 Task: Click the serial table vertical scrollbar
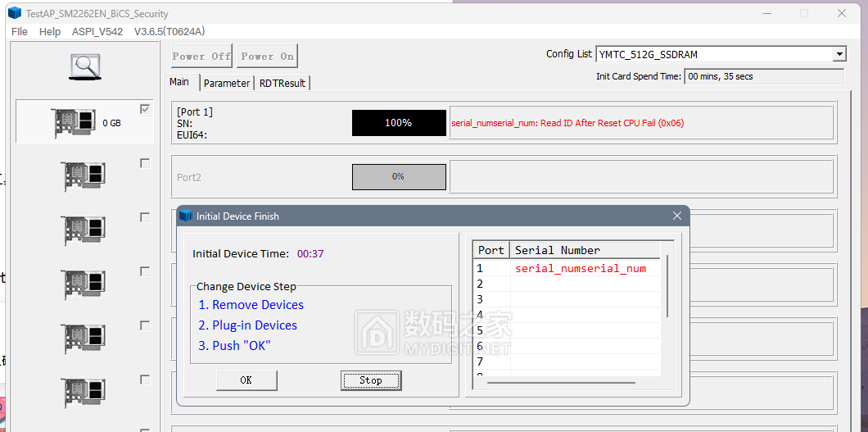[x=667, y=286]
